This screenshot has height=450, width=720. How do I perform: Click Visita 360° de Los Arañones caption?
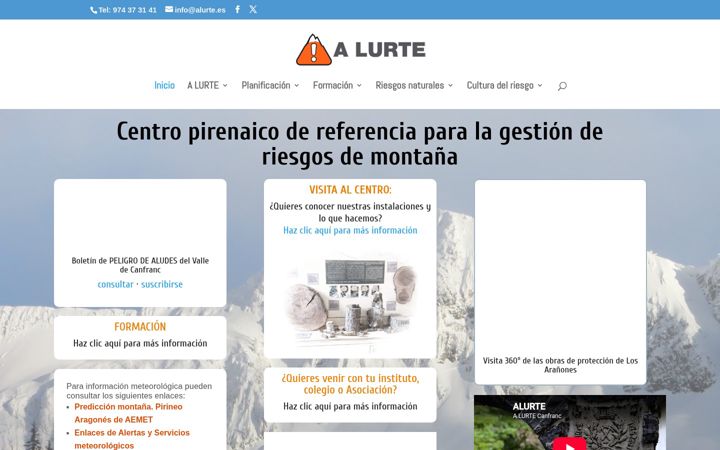pos(560,365)
